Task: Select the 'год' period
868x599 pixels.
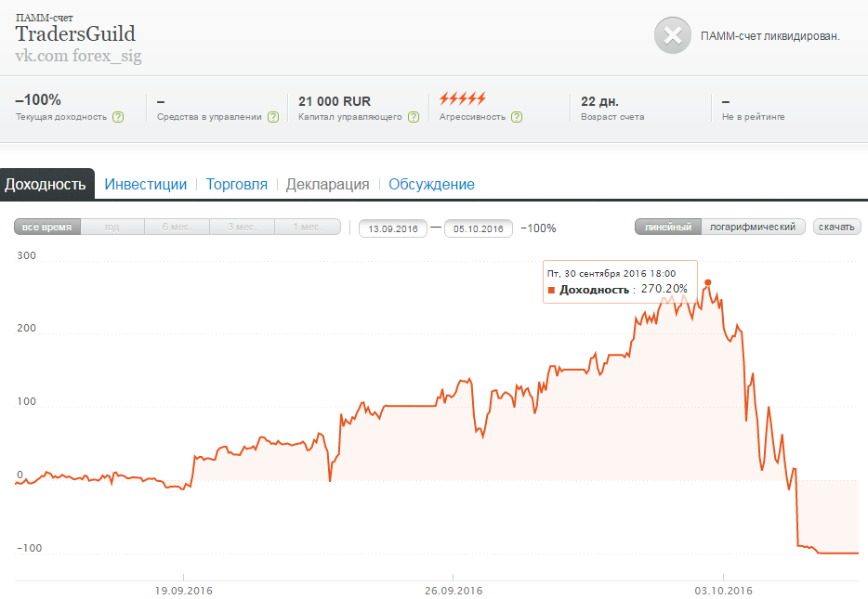Action: tap(112, 227)
